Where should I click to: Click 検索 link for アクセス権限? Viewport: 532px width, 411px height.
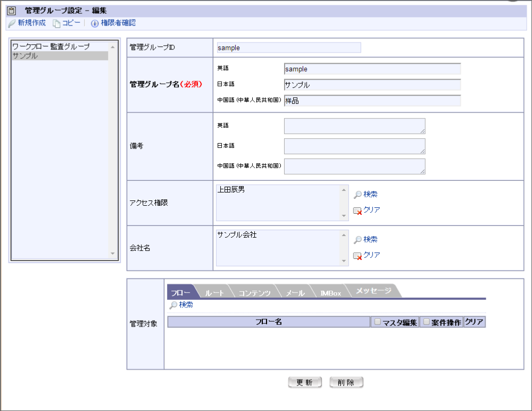click(x=370, y=194)
